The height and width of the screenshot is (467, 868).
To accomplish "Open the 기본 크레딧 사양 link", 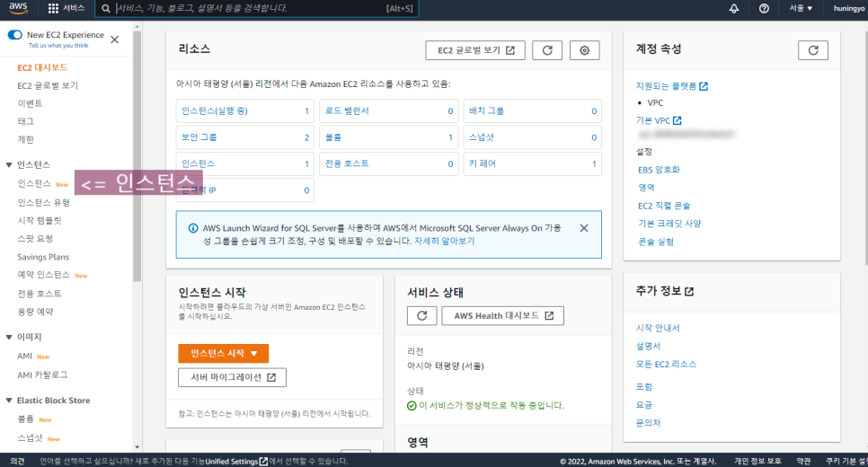I will pos(669,224).
